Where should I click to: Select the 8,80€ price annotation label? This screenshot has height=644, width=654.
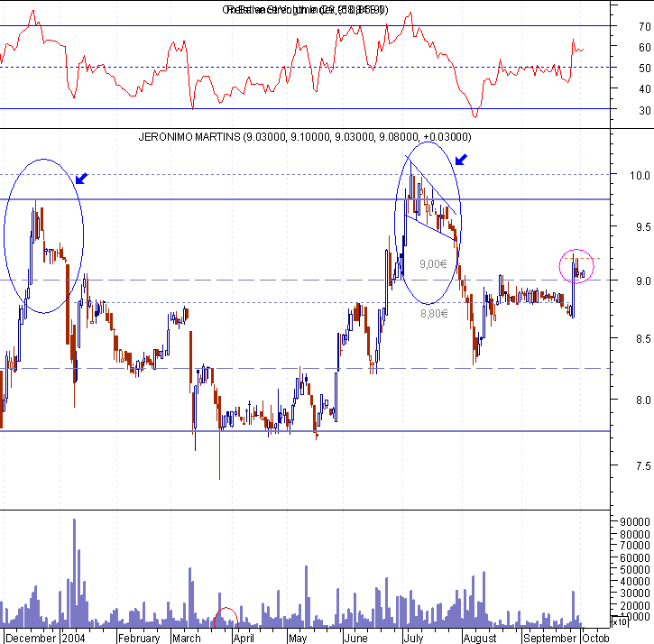pos(434,314)
